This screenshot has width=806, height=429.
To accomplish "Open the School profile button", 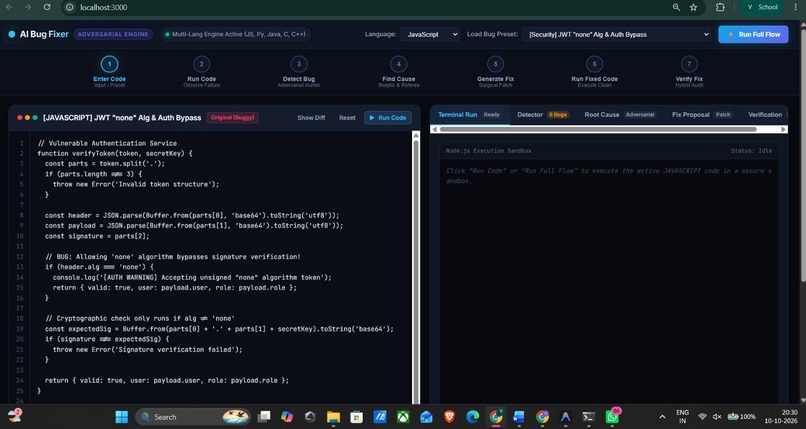I will click(x=761, y=7).
